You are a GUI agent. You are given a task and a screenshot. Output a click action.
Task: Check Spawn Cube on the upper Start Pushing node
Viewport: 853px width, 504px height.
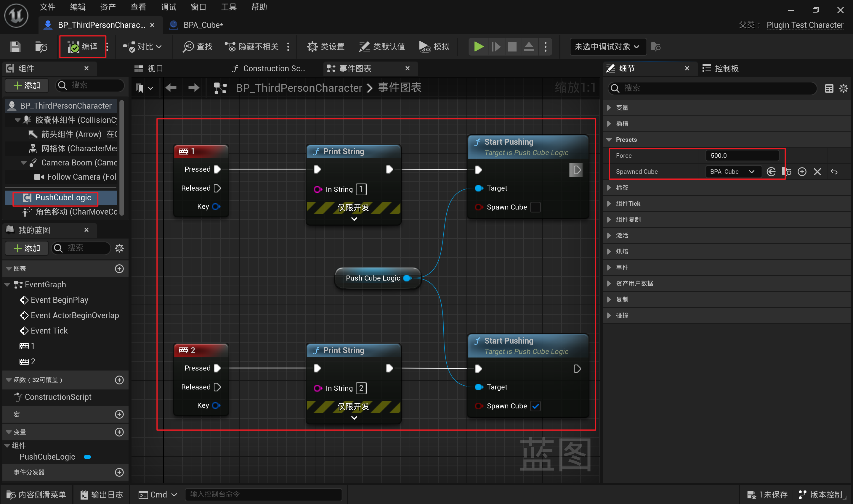535,207
